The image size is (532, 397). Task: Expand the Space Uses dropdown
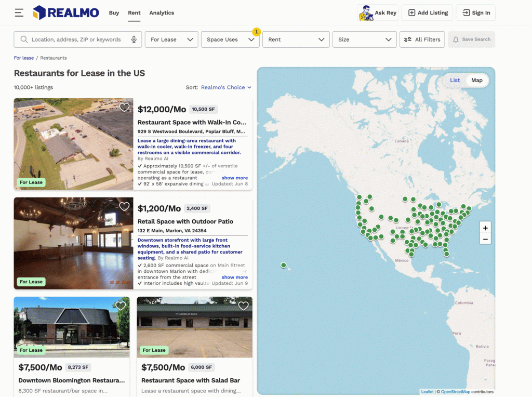pos(230,39)
